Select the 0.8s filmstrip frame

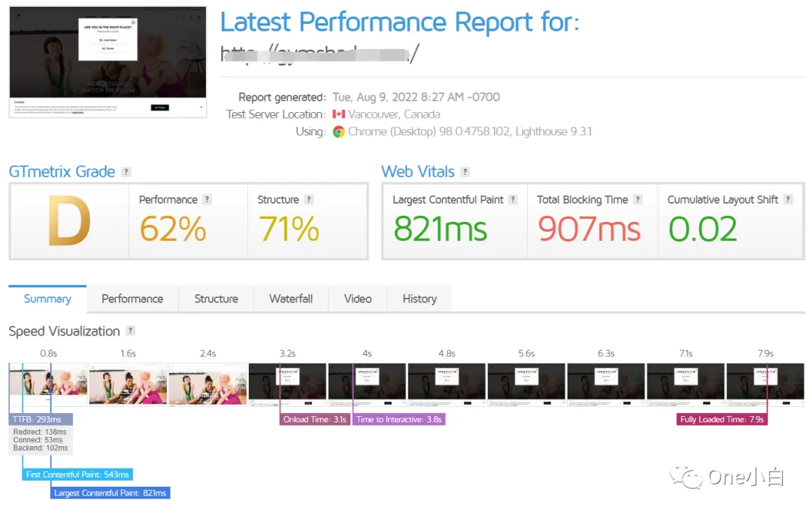48,384
